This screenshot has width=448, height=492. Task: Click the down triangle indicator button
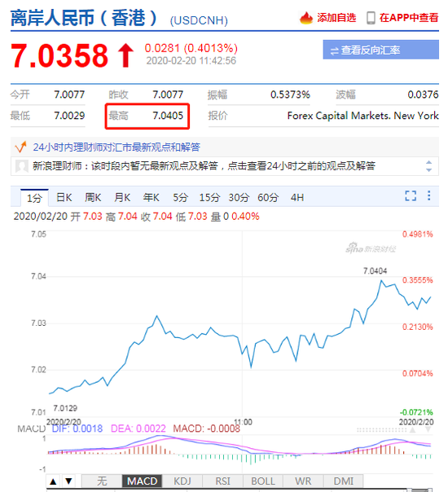coord(69,481)
